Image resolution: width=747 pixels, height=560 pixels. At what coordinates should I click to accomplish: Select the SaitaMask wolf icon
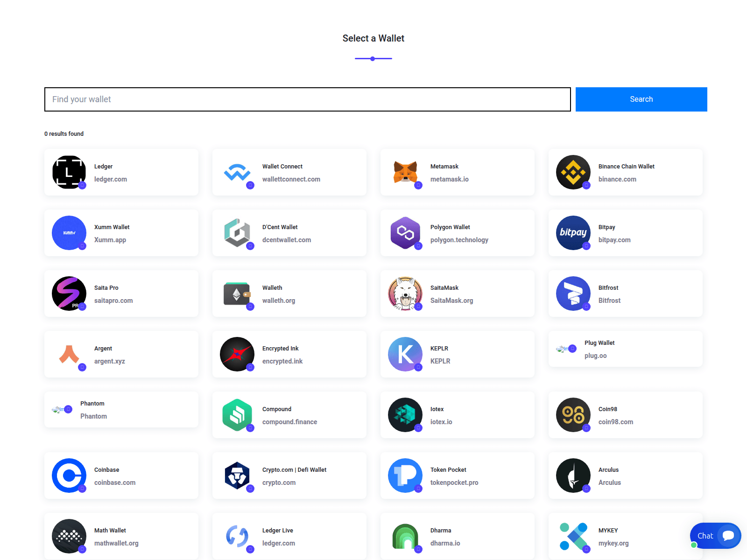click(405, 294)
